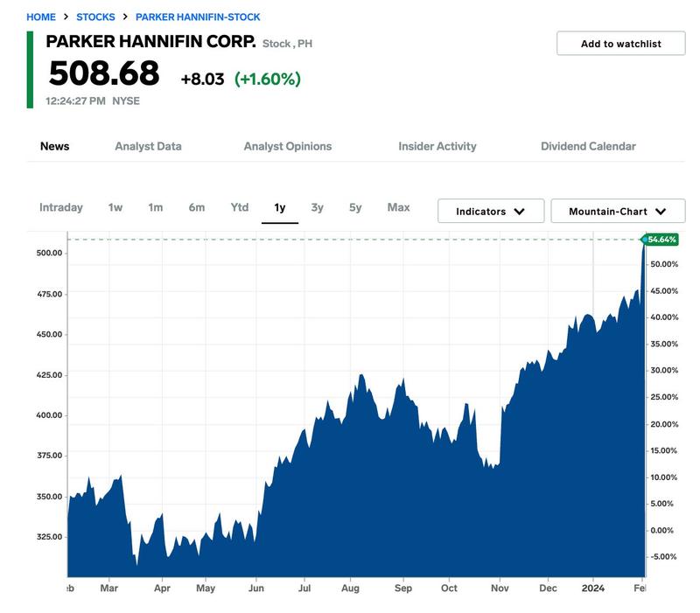Click the NYSE exchange label

pos(126,101)
